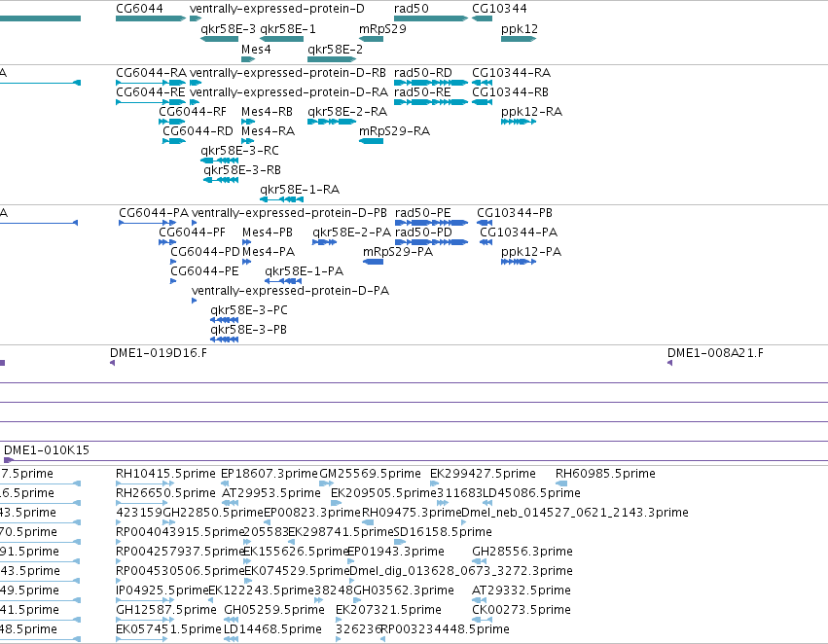Screen dimensions: 828x644
Task: Select the mRpS29-RA transcript label
Action: [394, 131]
